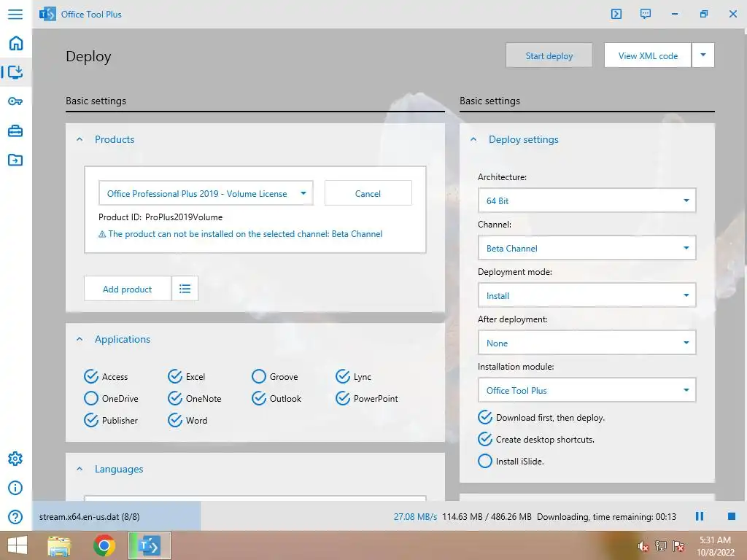Select Office Tool Plus taskbar button
The image size is (747, 560).
pos(150,545)
